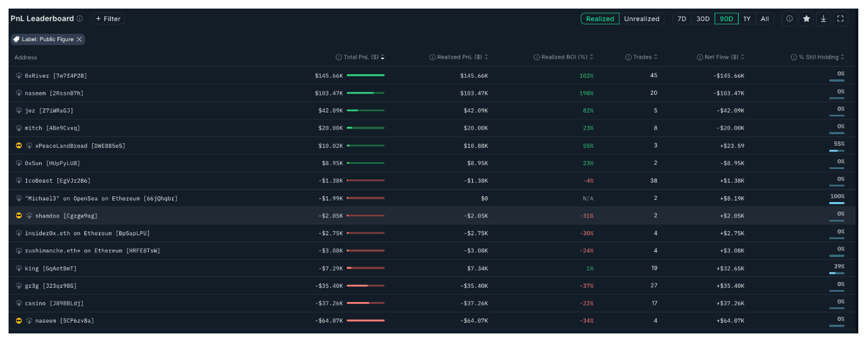
Task: Sort by Total PnL ($) using sort arrows
Action: point(383,57)
